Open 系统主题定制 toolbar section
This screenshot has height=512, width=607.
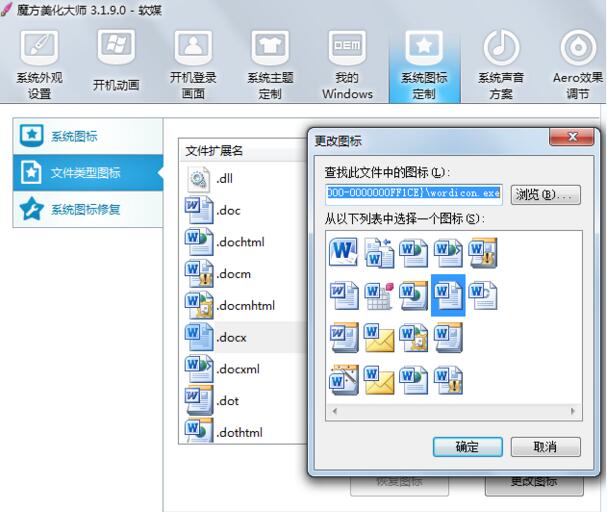click(270, 65)
